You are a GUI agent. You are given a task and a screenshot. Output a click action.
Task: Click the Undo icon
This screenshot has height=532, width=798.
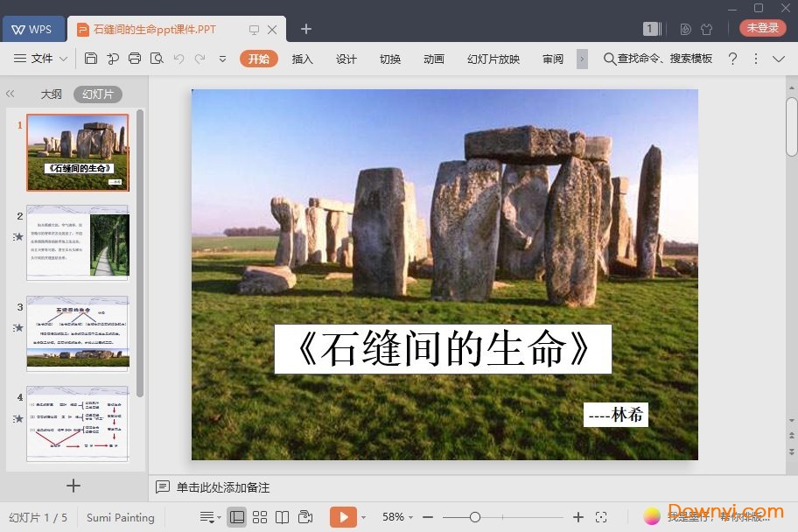tap(179, 59)
